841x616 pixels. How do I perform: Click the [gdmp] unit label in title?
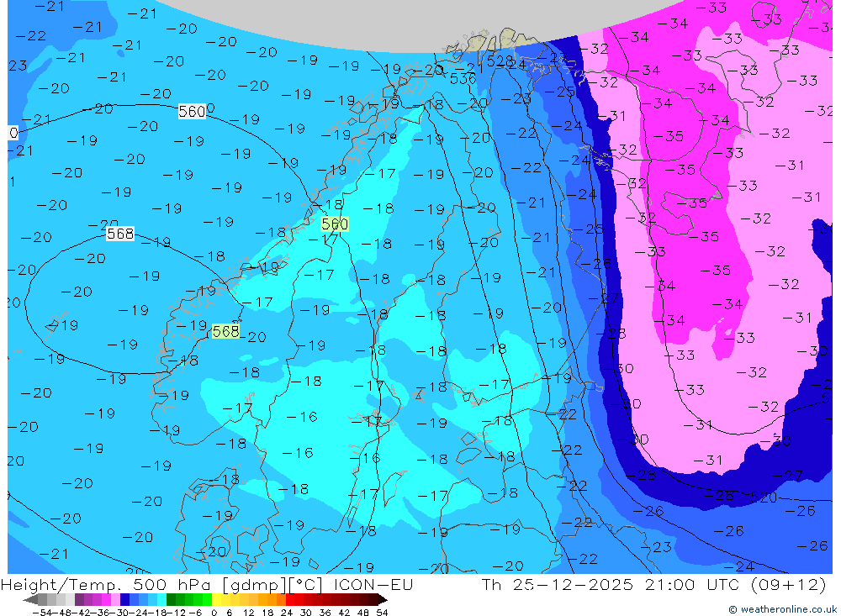click(254, 585)
